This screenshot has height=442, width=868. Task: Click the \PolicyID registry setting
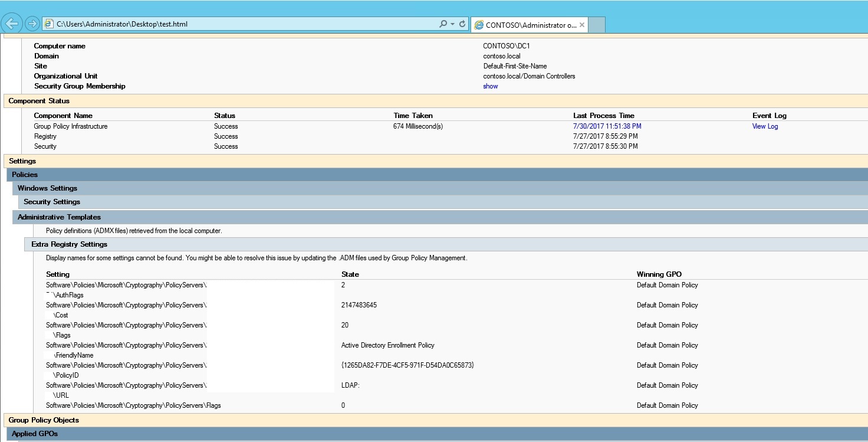coord(65,375)
